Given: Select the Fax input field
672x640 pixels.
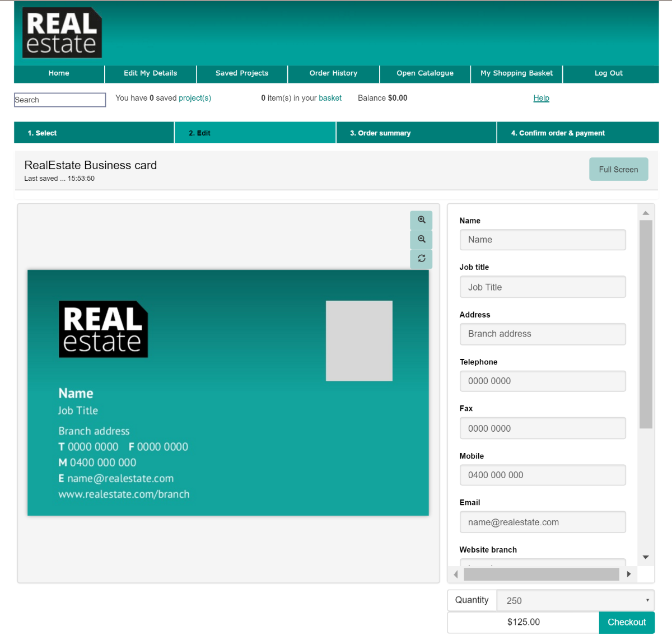Looking at the screenshot, I should (543, 428).
